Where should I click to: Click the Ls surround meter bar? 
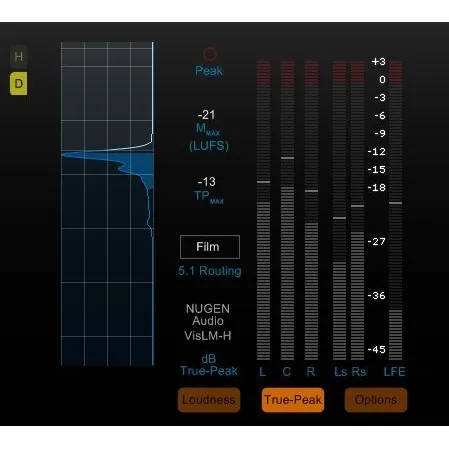point(339,210)
